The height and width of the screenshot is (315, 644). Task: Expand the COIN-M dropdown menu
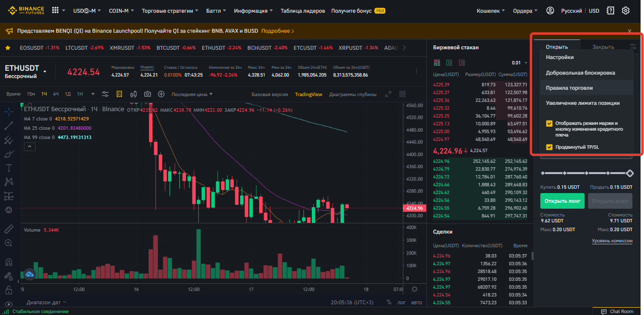(122, 11)
